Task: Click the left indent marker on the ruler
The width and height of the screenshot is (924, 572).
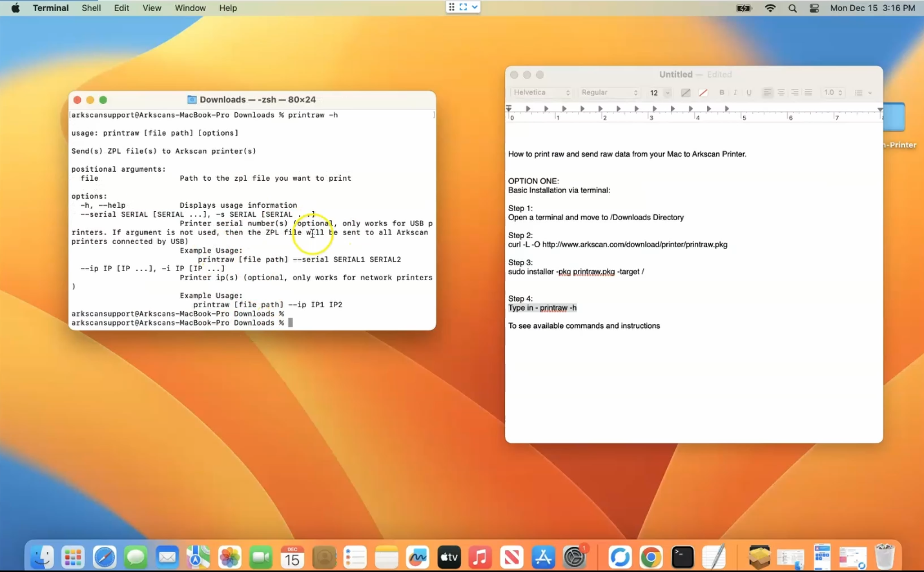Action: coord(509,108)
